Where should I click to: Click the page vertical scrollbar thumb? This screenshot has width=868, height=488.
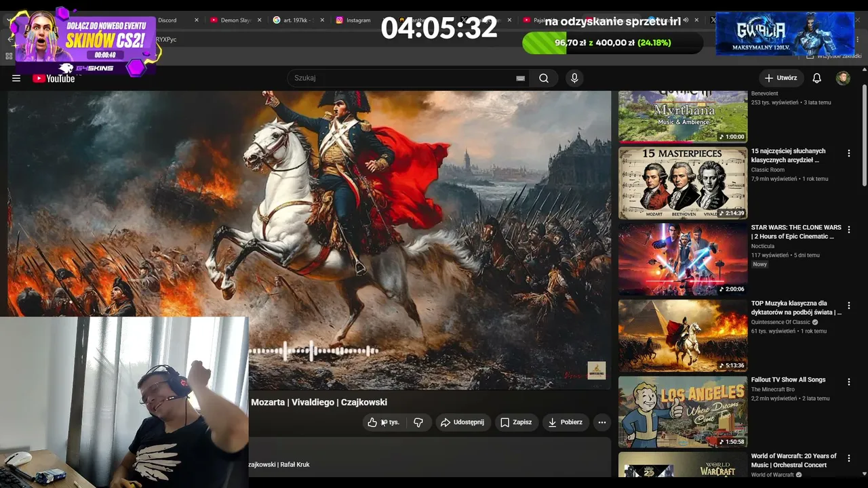pos(864,136)
